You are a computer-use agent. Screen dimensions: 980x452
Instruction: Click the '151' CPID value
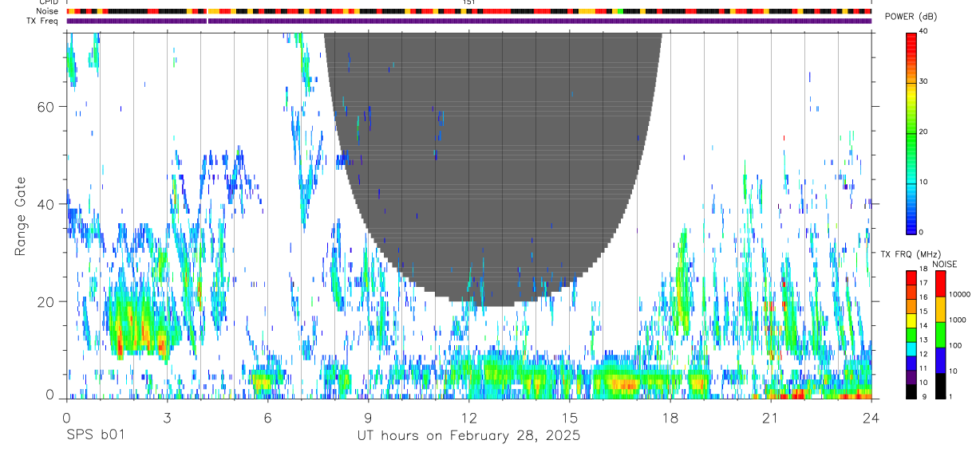tap(469, 2)
